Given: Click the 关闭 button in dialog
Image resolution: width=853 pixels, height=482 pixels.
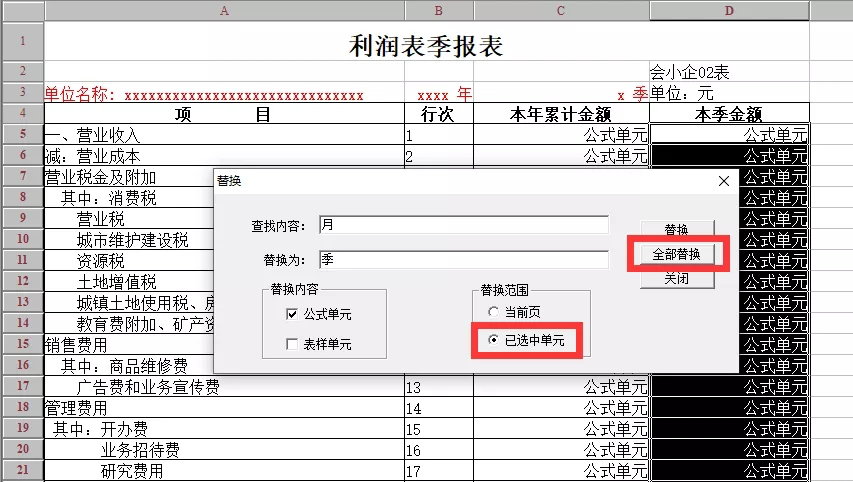Looking at the screenshot, I should (677, 280).
